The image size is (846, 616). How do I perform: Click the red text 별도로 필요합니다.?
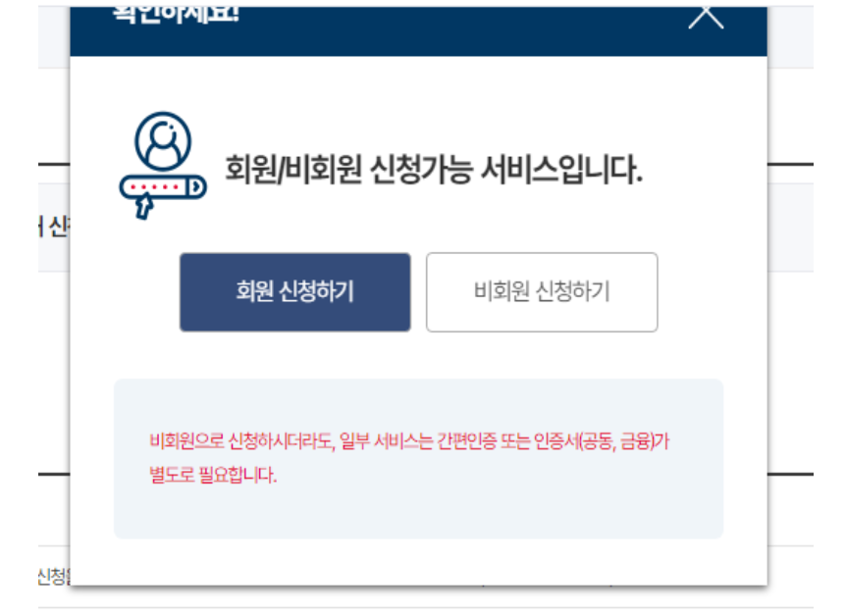point(213,475)
